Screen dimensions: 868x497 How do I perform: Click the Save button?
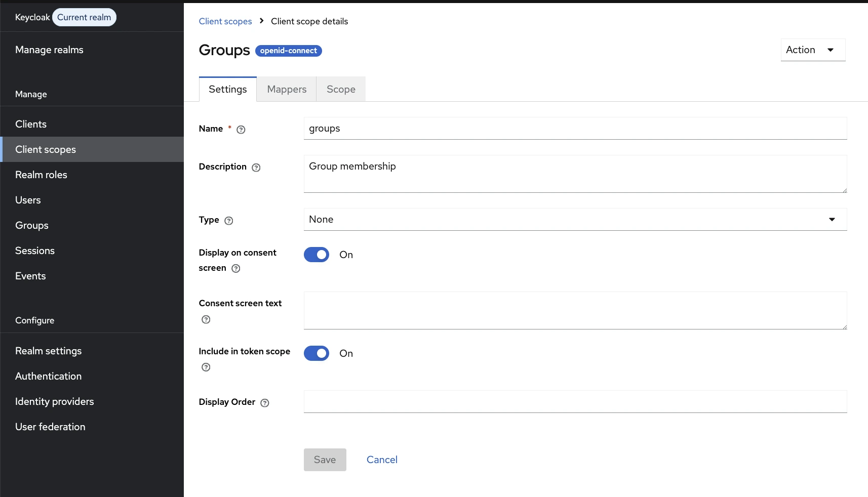(x=325, y=460)
